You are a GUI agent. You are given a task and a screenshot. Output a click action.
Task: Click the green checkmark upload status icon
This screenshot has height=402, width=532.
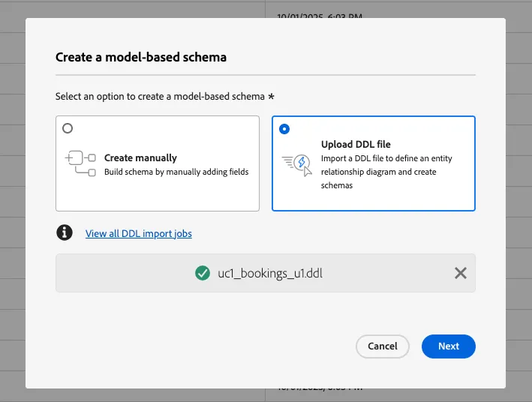(x=203, y=273)
